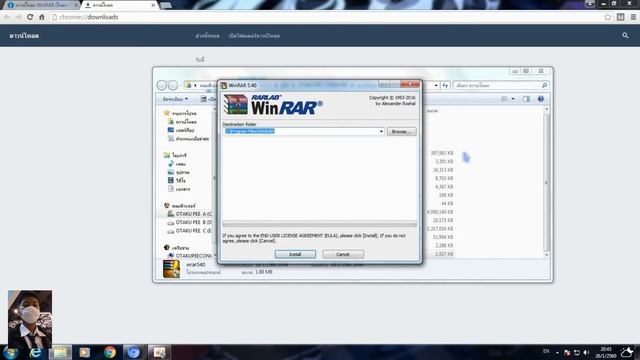Select the Documents library in sidebar
The image size is (640, 360).
179,189
